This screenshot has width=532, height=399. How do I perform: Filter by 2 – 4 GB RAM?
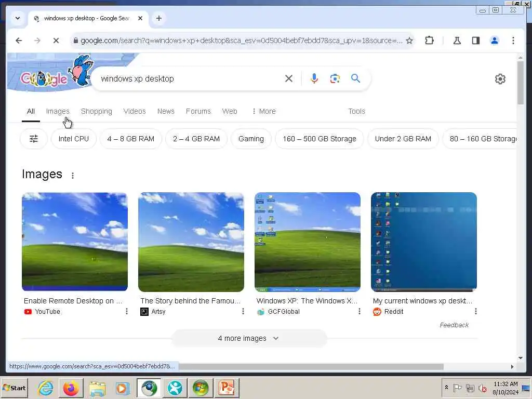click(x=196, y=139)
